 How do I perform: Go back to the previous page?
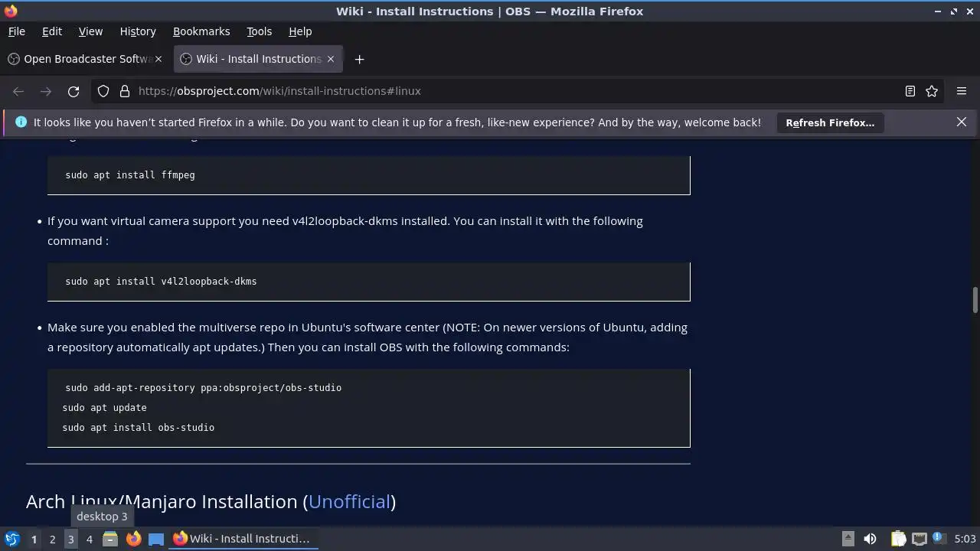click(18, 91)
